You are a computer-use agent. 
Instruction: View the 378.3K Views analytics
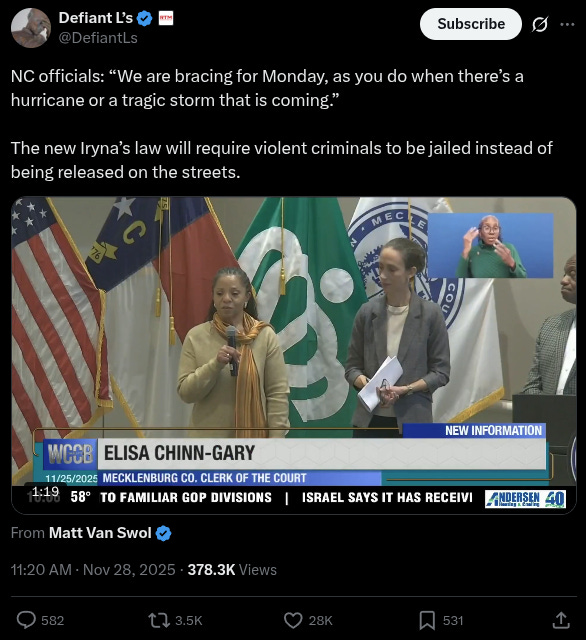coord(232,569)
